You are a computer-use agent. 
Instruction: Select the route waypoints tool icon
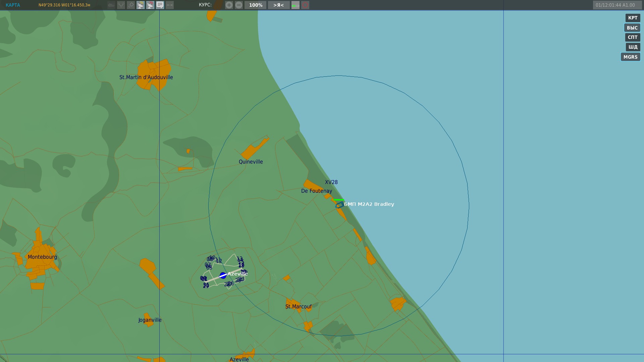pos(121,5)
